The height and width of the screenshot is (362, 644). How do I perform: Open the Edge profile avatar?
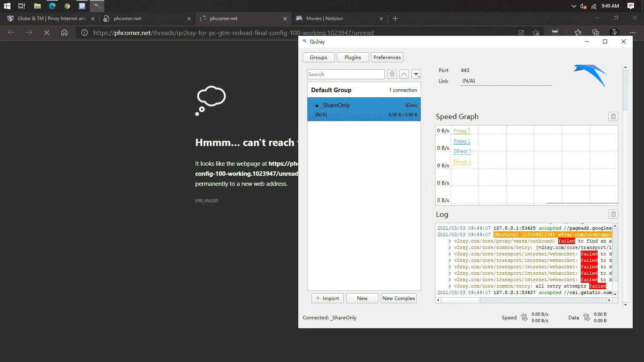coord(614,32)
